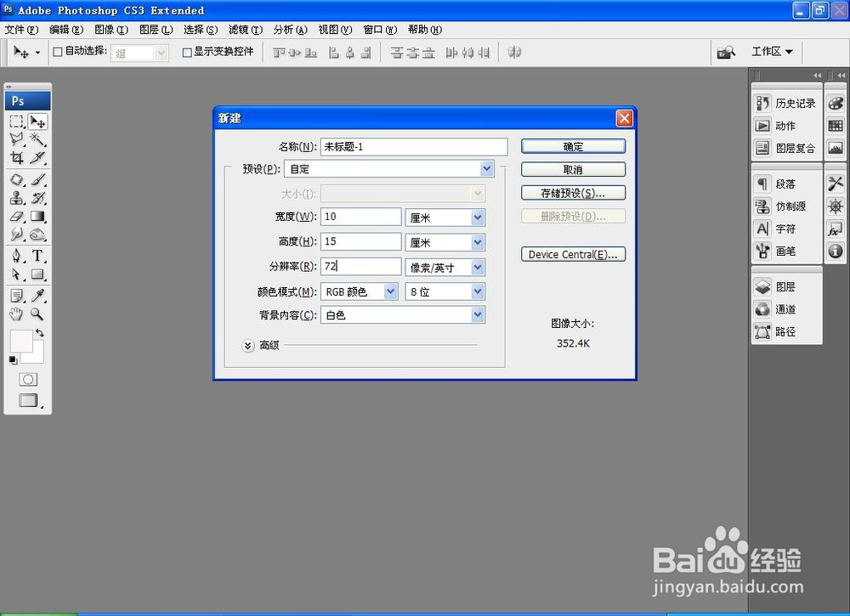Select the Type tool
This screenshot has width=850, height=616.
click(x=37, y=255)
